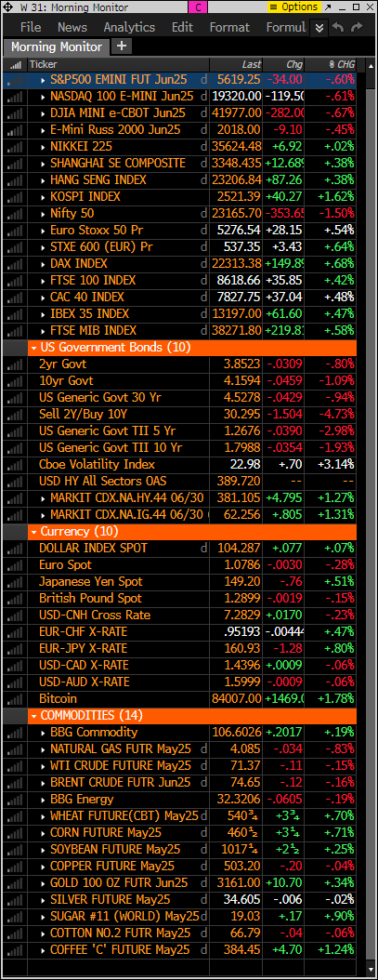Open the Edit menu
The image size is (378, 980).
click(x=182, y=28)
